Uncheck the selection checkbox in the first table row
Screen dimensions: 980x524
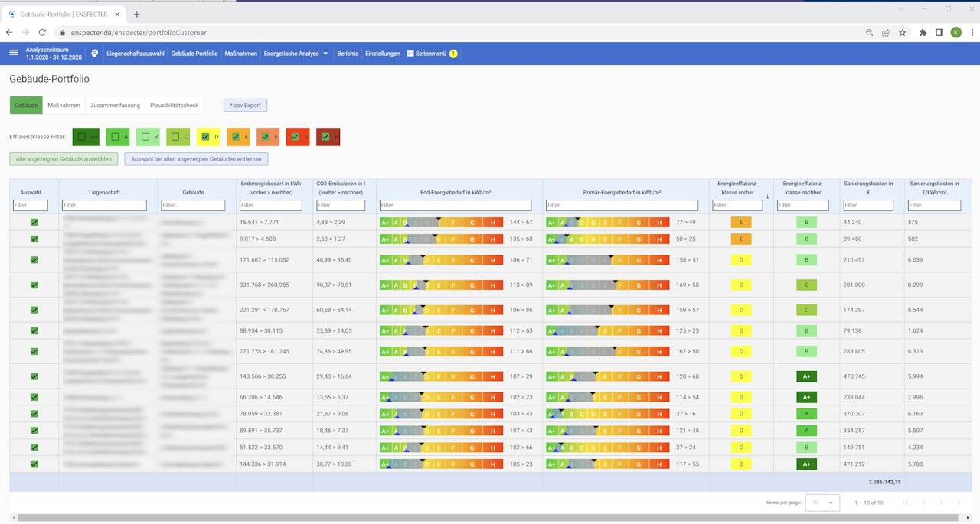(x=34, y=222)
